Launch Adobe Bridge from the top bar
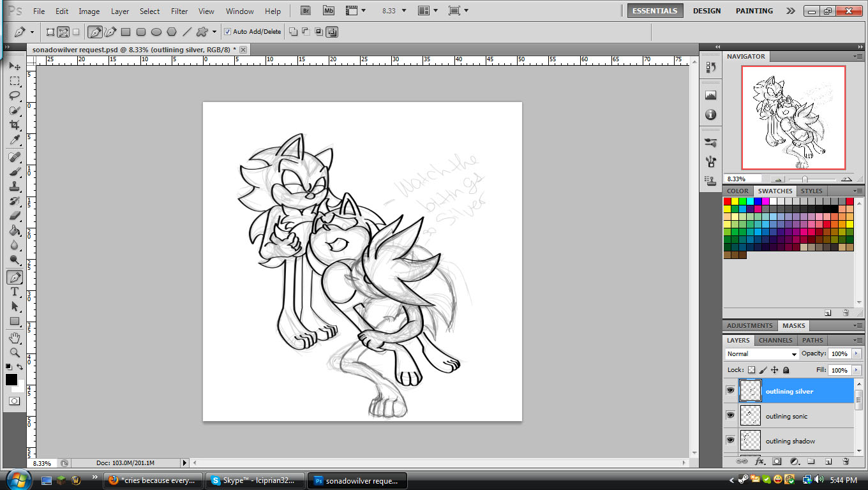The height and width of the screenshot is (490, 868). [306, 11]
